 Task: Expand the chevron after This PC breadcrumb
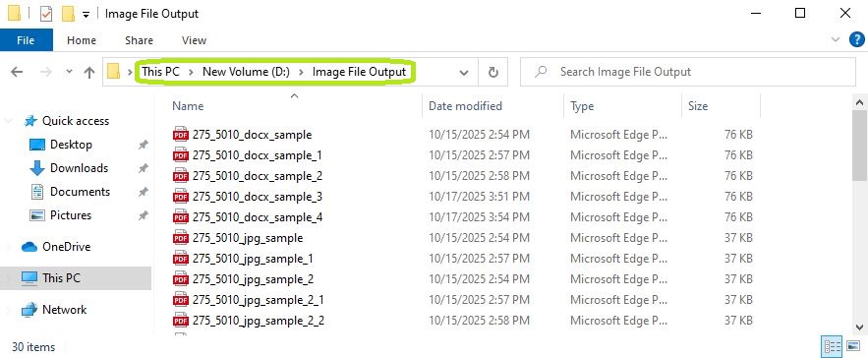(191, 72)
